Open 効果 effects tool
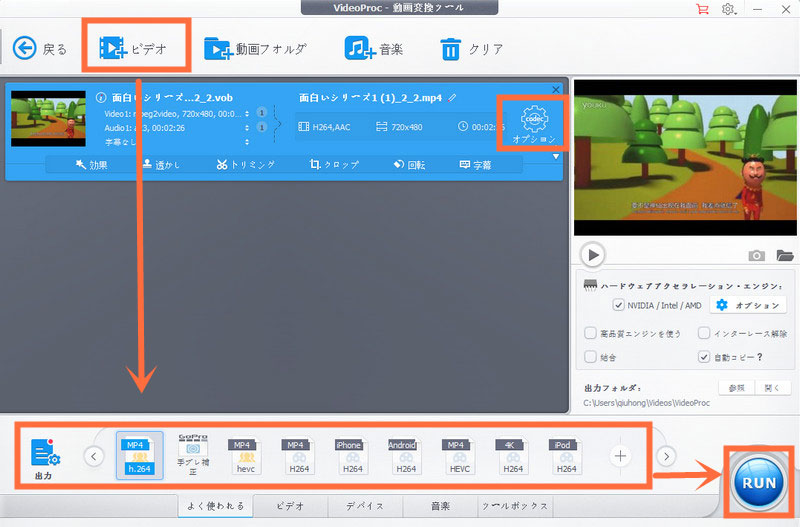Viewport: 800px width, 527px height. point(91,165)
